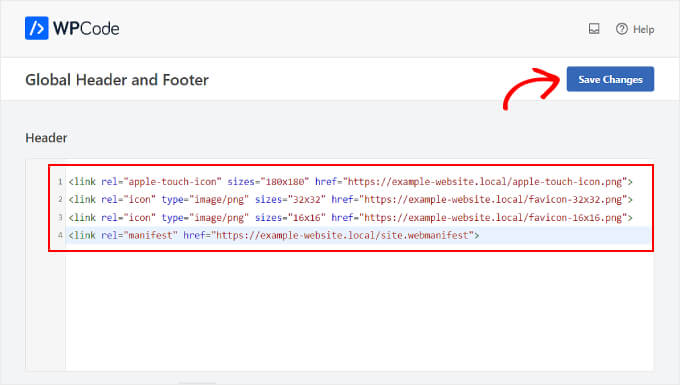The height and width of the screenshot is (385, 680).
Task: Click the WPCode brand name text
Action: (86, 29)
